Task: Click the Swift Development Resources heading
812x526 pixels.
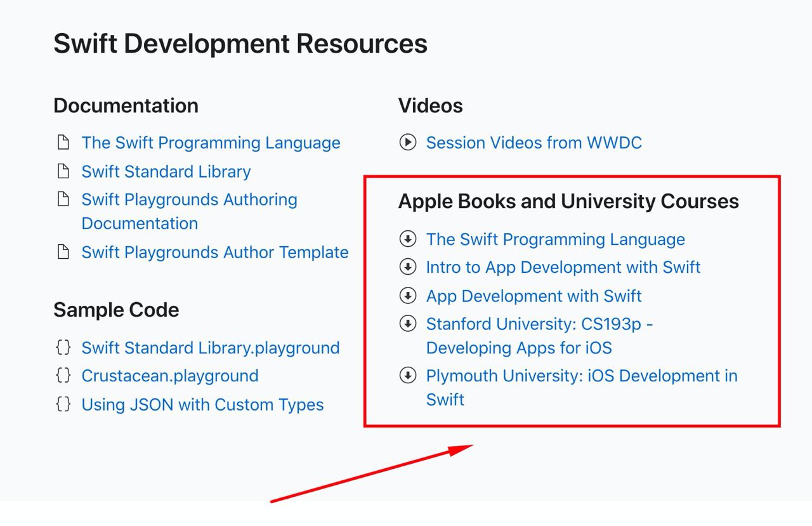Action: pos(240,44)
